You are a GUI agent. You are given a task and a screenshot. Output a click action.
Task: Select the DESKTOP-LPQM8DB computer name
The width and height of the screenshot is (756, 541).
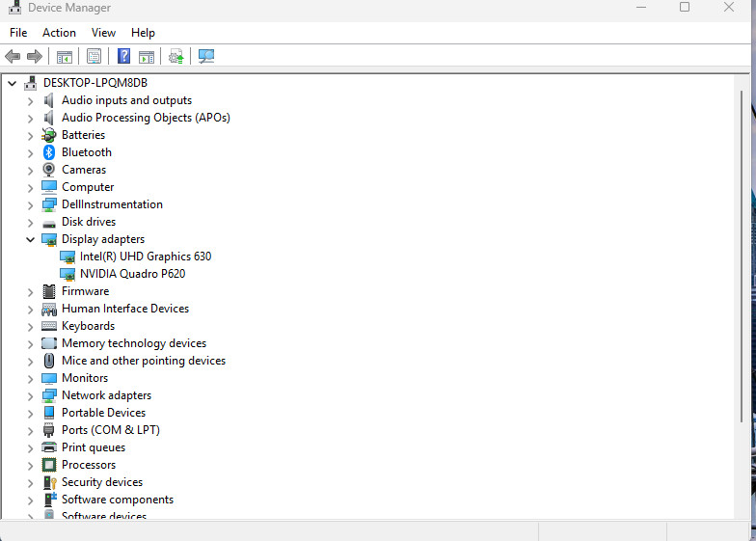coord(95,83)
